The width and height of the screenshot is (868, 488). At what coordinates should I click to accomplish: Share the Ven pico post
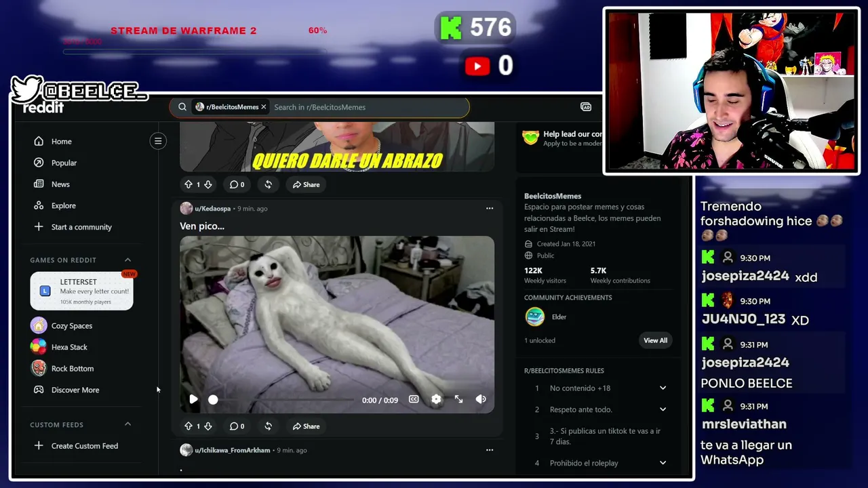pos(307,426)
